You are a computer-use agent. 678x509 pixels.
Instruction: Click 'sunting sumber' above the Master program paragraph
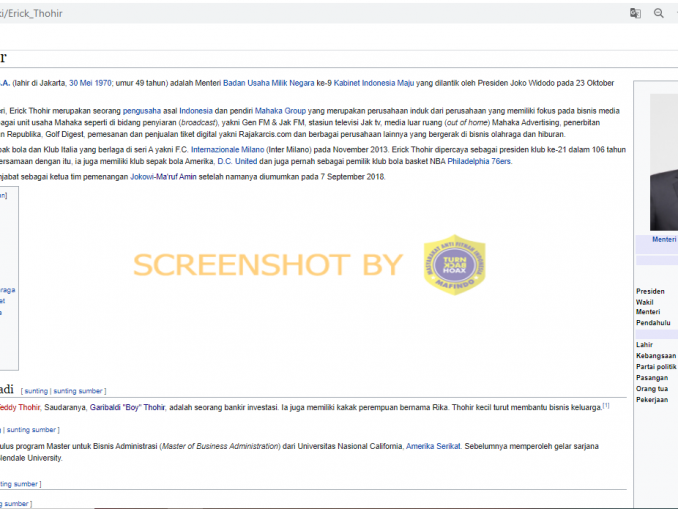tap(31, 430)
